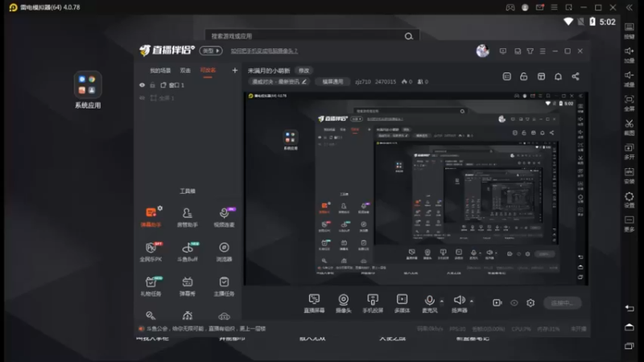This screenshot has width=644, height=362.
Task: Click the user avatar in 直播伴侣 title bar
Action: [482, 51]
